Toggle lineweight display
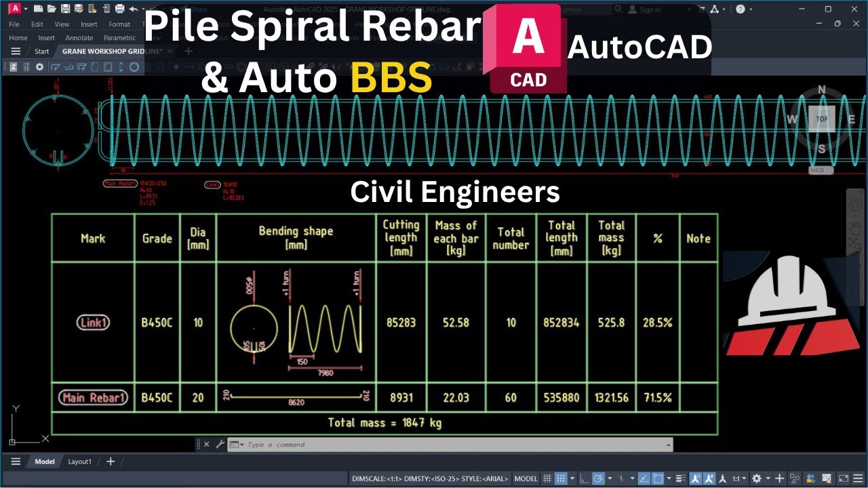Image resolution: width=868 pixels, height=488 pixels. 681,479
